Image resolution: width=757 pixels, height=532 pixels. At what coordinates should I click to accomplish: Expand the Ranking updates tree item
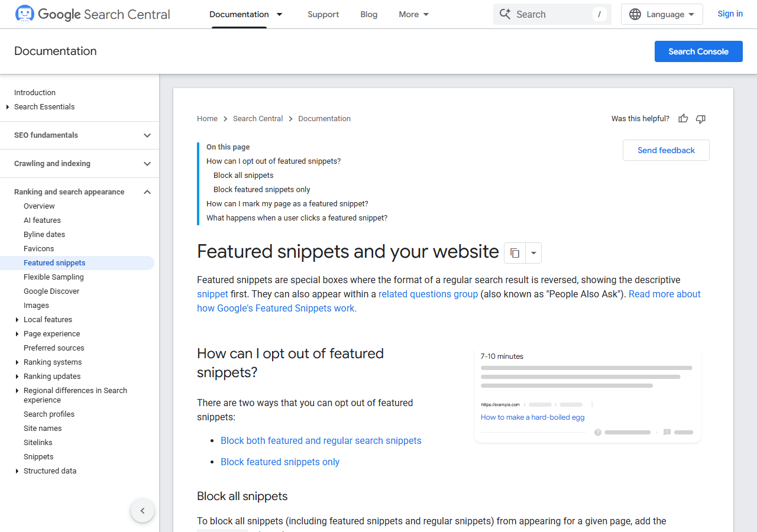click(17, 377)
